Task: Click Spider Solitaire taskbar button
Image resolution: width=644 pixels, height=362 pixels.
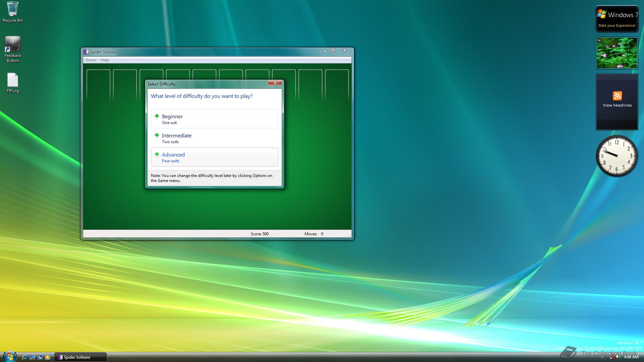Action: coord(80,357)
